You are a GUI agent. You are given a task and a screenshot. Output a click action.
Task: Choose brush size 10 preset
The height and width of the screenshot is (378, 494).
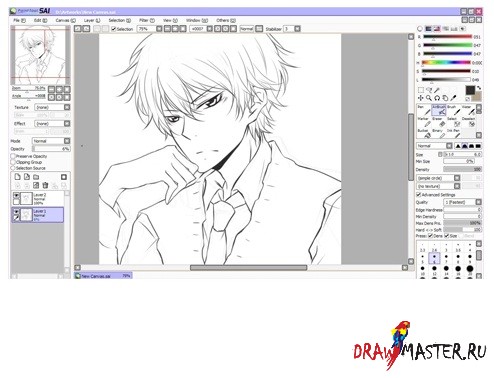(422, 270)
